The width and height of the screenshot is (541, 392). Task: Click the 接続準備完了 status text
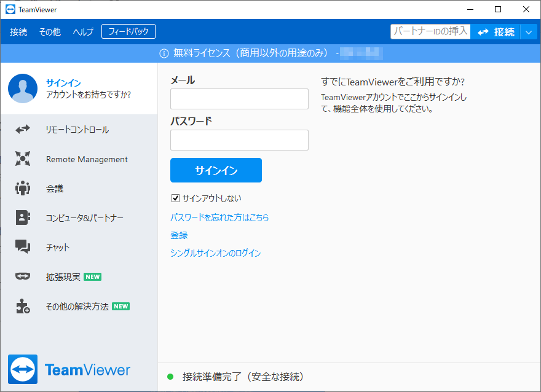pyautogui.click(x=243, y=377)
